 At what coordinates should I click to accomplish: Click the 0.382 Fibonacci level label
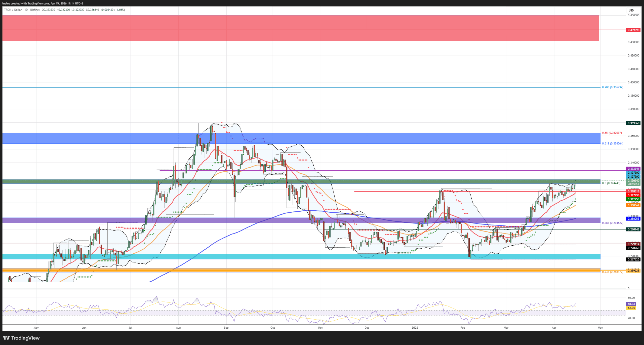(x=612, y=223)
